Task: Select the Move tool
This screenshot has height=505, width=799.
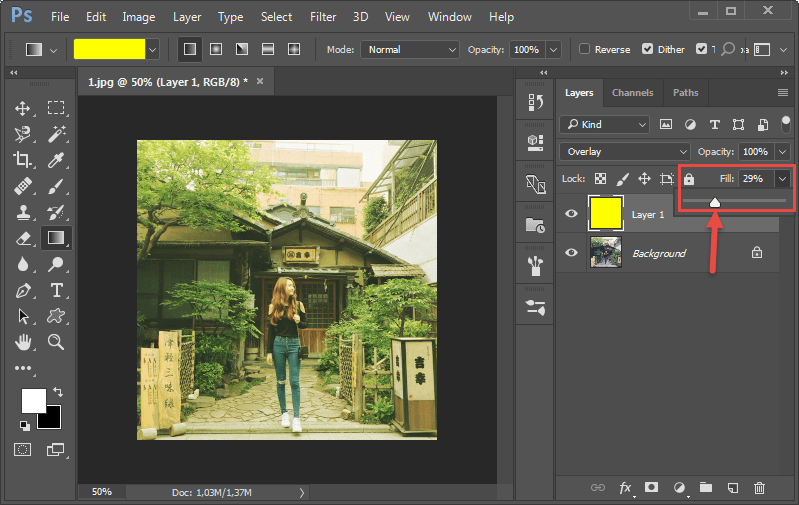Action: 23,108
